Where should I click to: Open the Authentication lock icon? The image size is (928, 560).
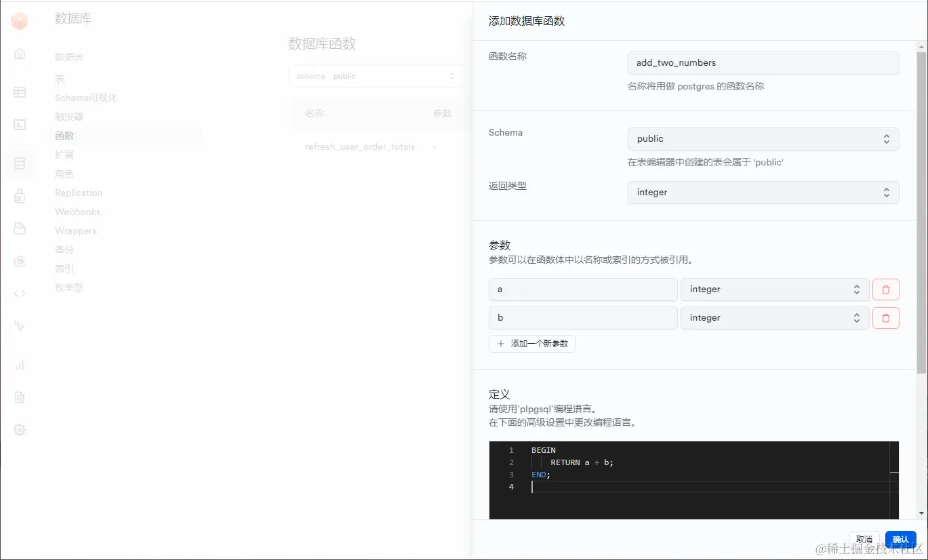point(20,197)
